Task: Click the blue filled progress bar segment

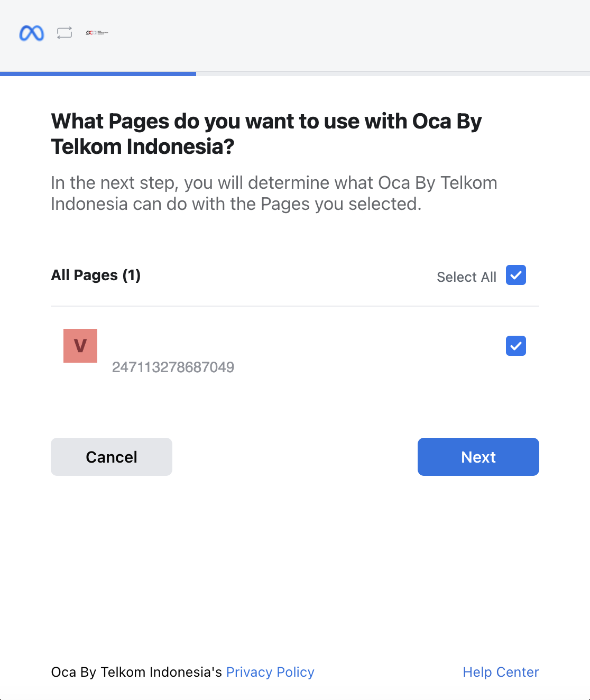Action: point(98,74)
